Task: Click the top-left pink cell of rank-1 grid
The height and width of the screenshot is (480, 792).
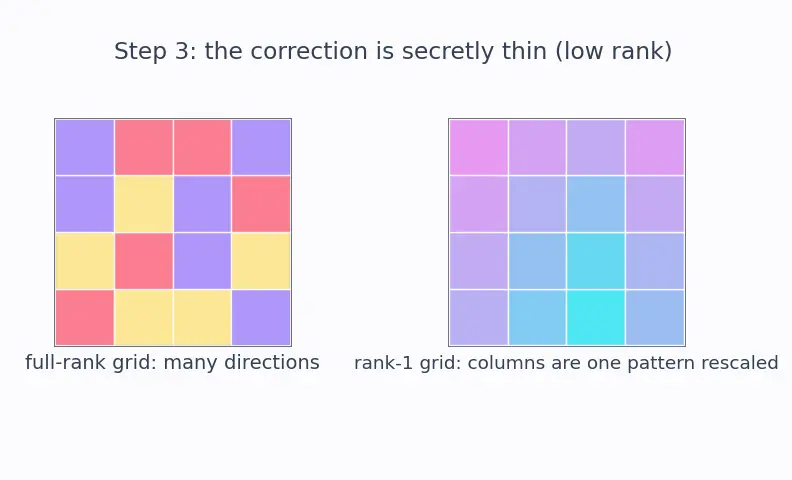Action: (479, 147)
